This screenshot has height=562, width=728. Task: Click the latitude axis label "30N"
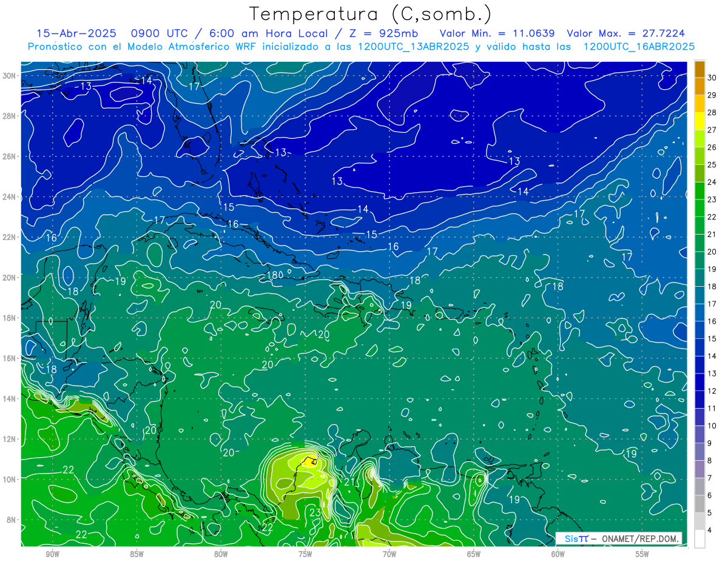[x=9, y=76]
